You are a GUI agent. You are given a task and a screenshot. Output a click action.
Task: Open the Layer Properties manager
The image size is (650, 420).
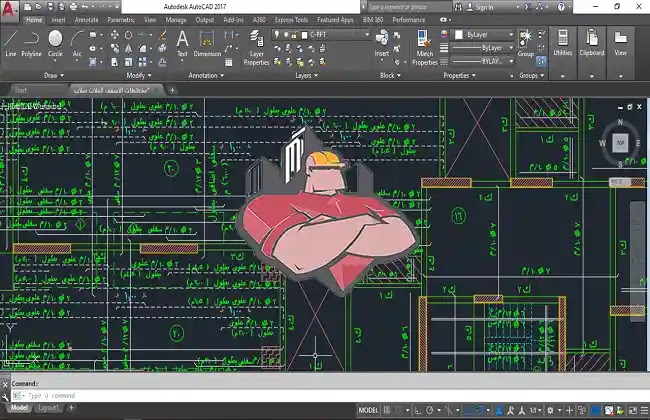(x=257, y=48)
